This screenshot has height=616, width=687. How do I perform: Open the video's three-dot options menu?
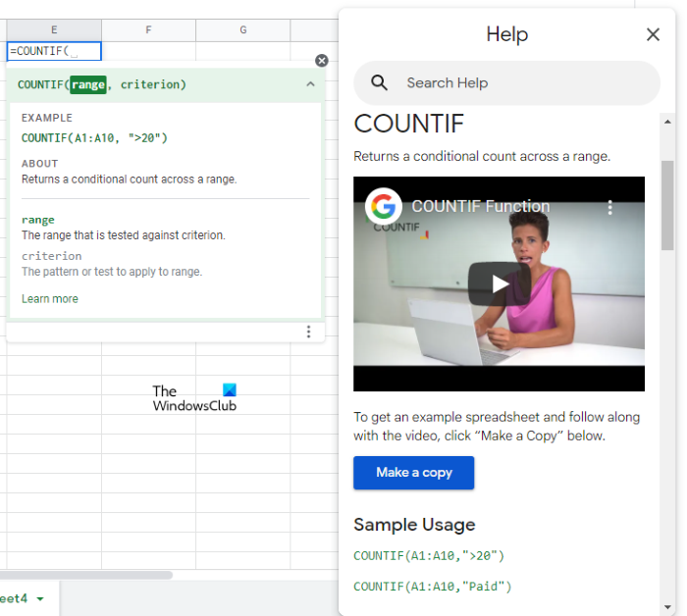pos(609,207)
